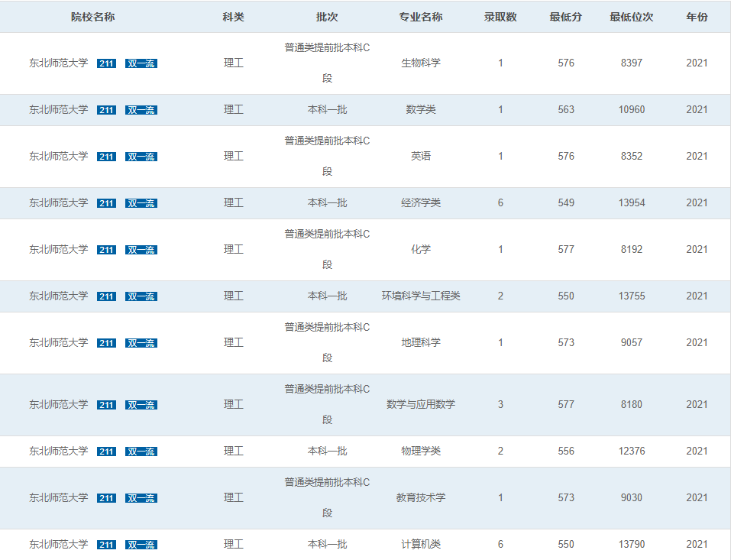Click the 211 badge in the 经济学类 row
731x560 pixels.
pyautogui.click(x=106, y=203)
